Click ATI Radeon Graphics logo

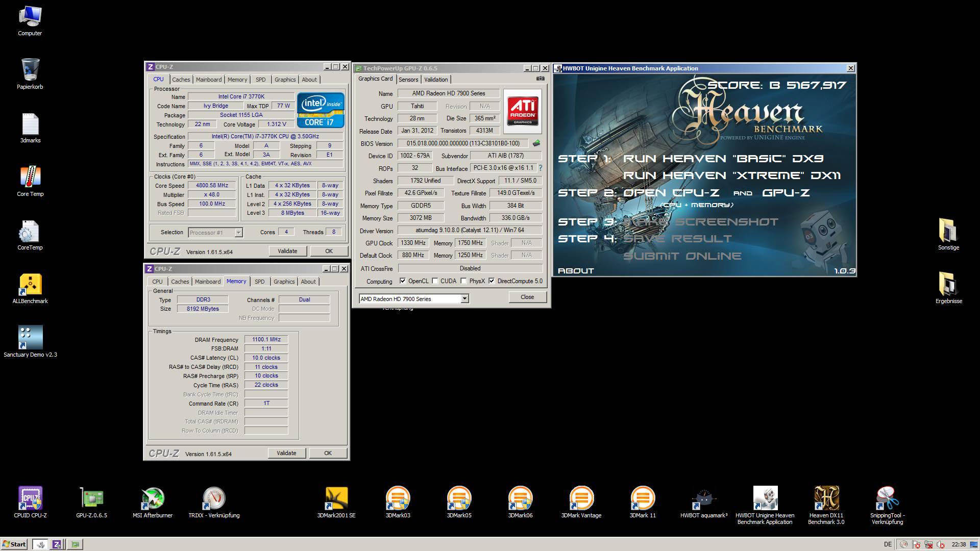tap(522, 111)
